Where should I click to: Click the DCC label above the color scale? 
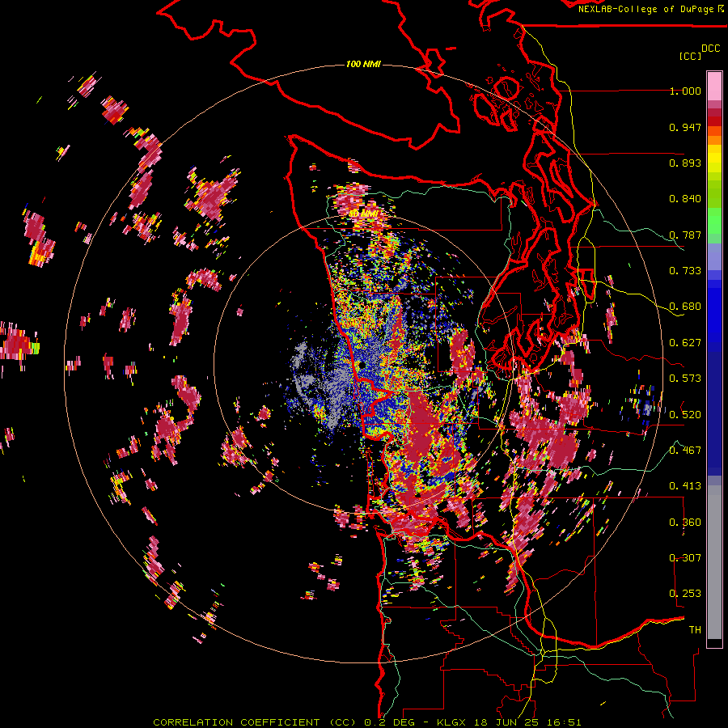tap(710, 49)
